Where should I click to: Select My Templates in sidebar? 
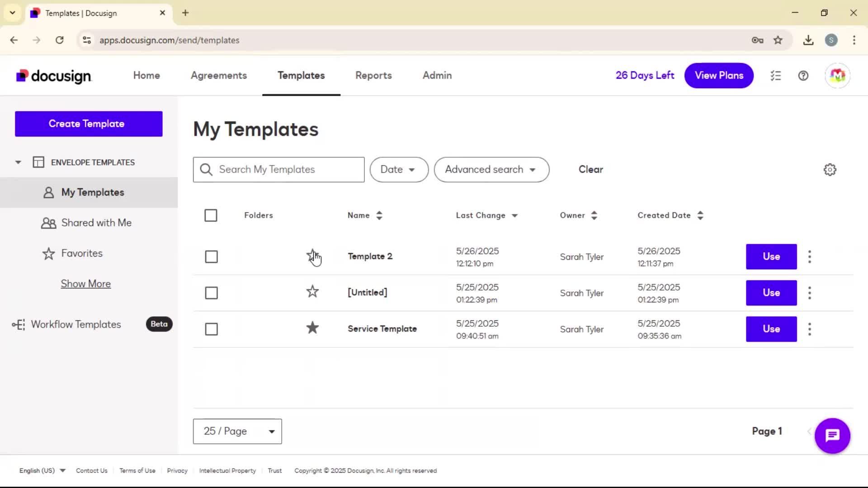pos(89,192)
